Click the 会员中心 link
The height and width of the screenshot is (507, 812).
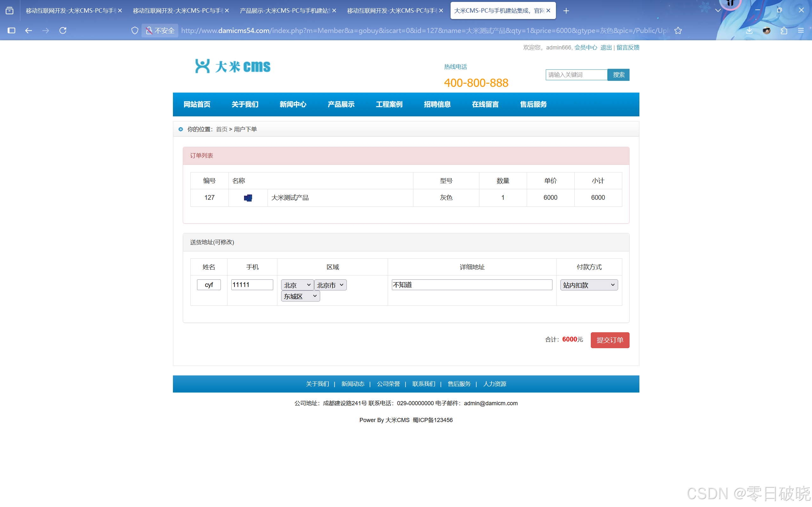(x=585, y=47)
